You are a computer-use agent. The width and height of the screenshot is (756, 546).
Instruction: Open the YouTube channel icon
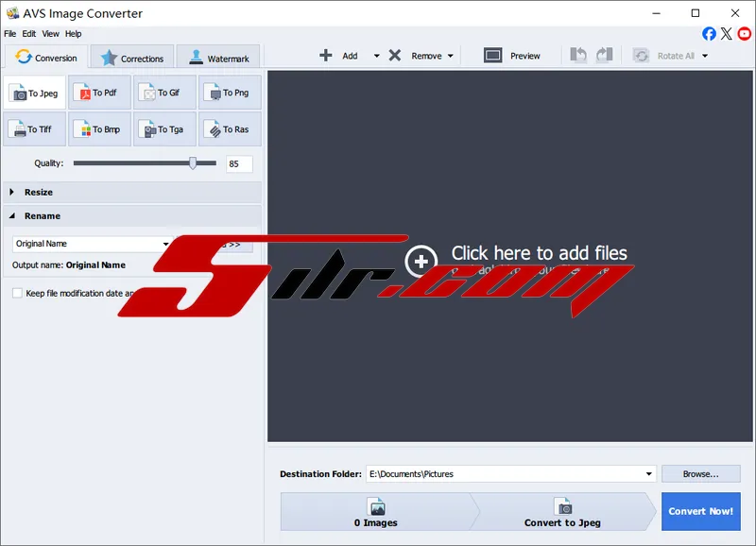click(x=745, y=34)
